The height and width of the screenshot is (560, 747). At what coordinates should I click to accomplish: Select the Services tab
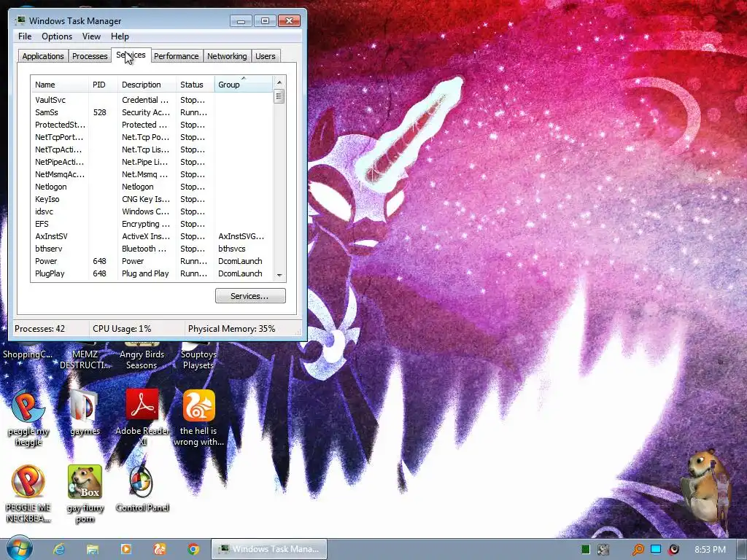[131, 55]
